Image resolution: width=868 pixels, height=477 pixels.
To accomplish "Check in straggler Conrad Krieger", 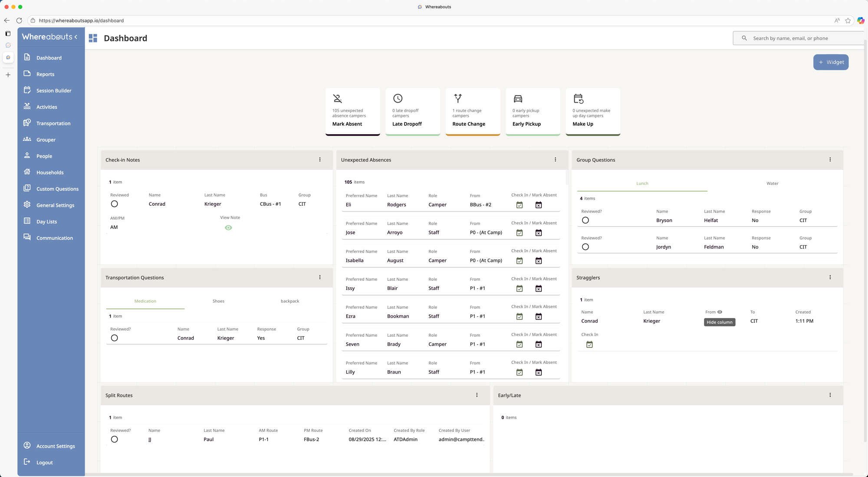I will (589, 345).
